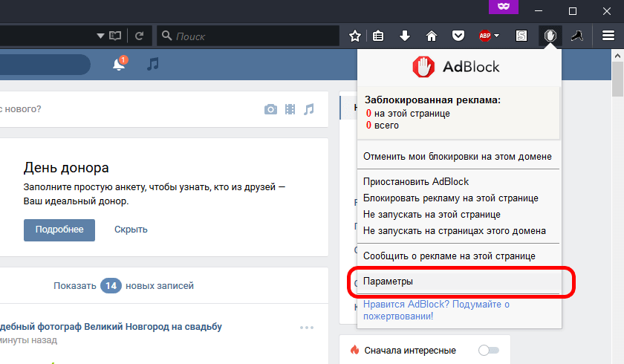Click the reload page icon
The width and height of the screenshot is (624, 364).
[x=139, y=36]
